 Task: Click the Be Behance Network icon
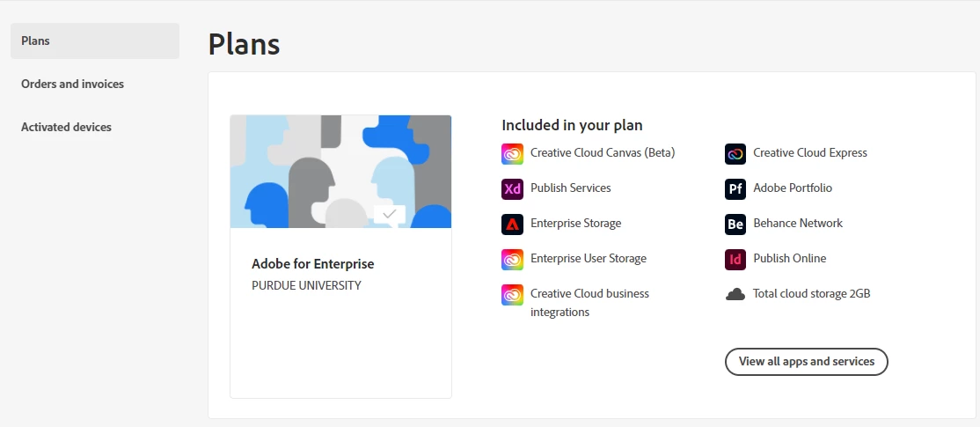(735, 224)
